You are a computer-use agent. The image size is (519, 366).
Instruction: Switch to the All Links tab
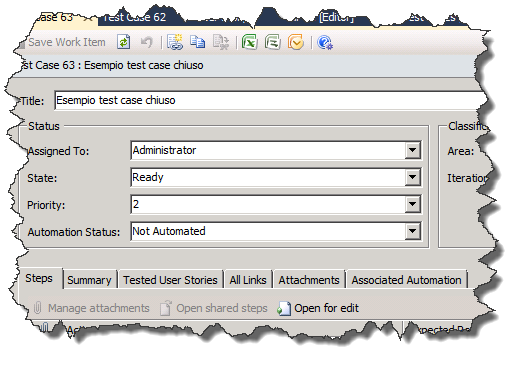click(248, 280)
